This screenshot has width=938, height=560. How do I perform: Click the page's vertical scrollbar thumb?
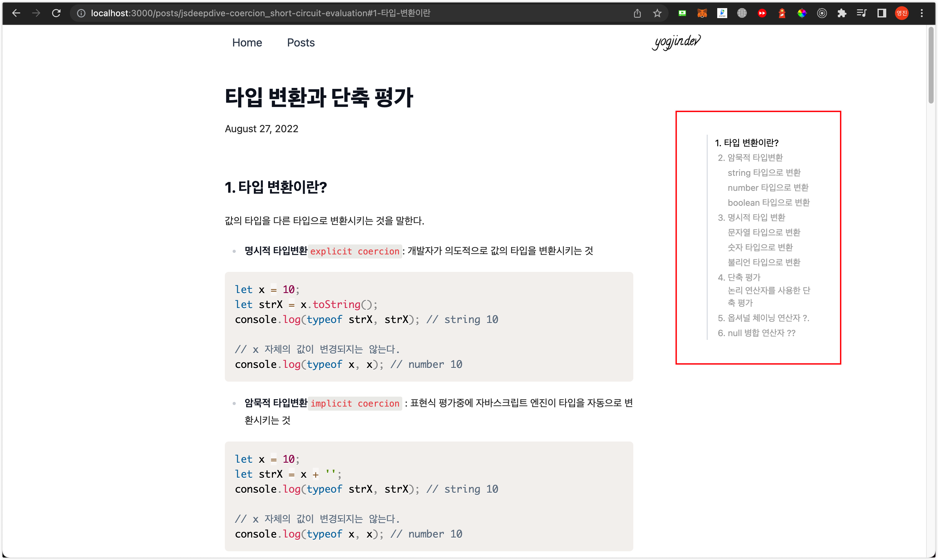coord(931,65)
